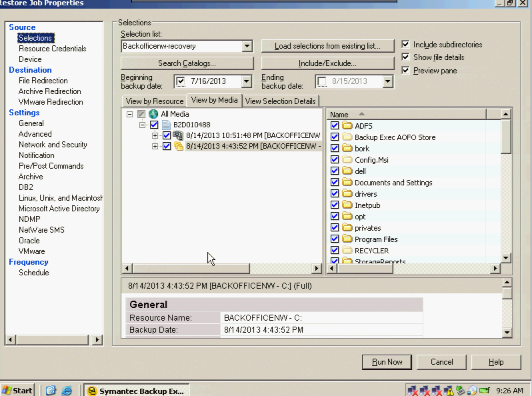Viewport: 532px width, 396px height.
Task: Open the Schedule page in sidebar
Action: 34,273
